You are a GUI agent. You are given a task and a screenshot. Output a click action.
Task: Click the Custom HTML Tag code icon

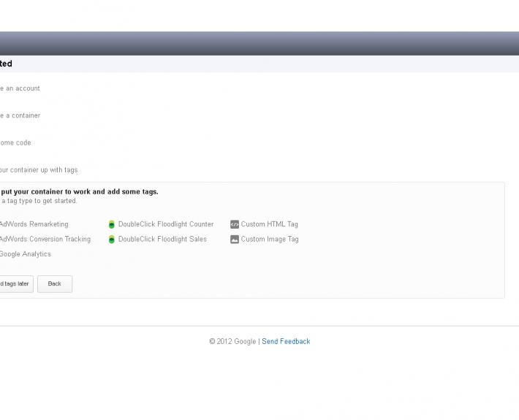click(235, 224)
